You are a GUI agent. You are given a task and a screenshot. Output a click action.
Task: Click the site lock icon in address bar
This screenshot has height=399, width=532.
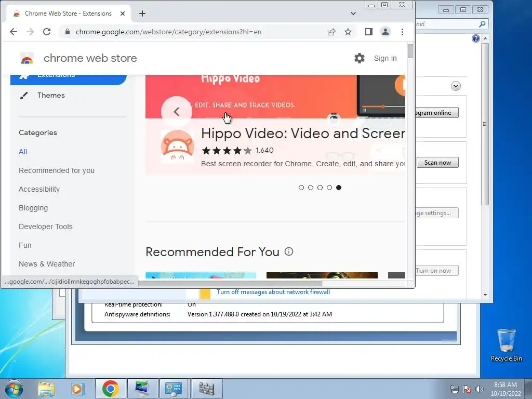click(68, 32)
